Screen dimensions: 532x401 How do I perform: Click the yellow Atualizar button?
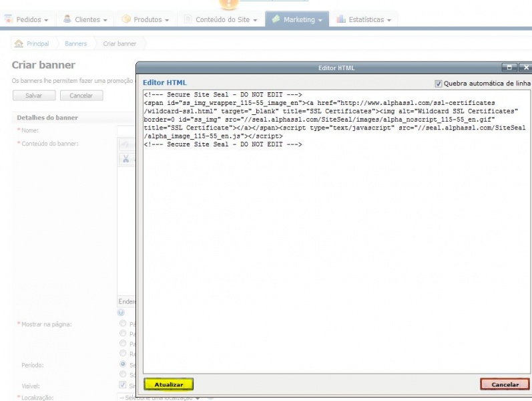[169, 384]
